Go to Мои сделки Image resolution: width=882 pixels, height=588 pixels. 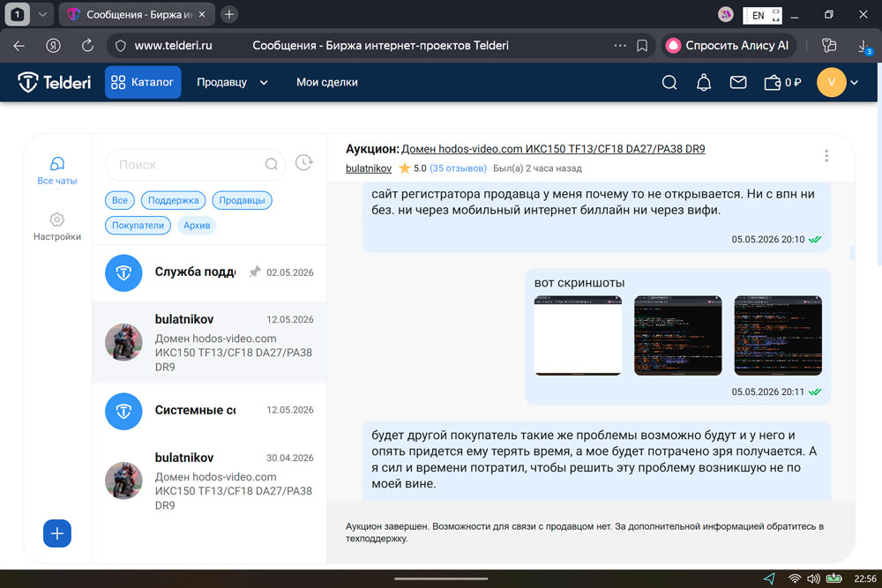(327, 82)
